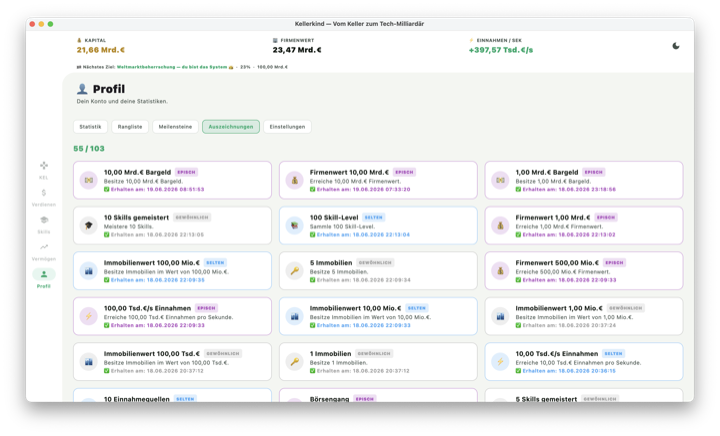Viewport: 720px width, 436px height.
Task: Click the money bag icon on Firmenwert 1,00 Mrd.€
Action: coord(501,225)
